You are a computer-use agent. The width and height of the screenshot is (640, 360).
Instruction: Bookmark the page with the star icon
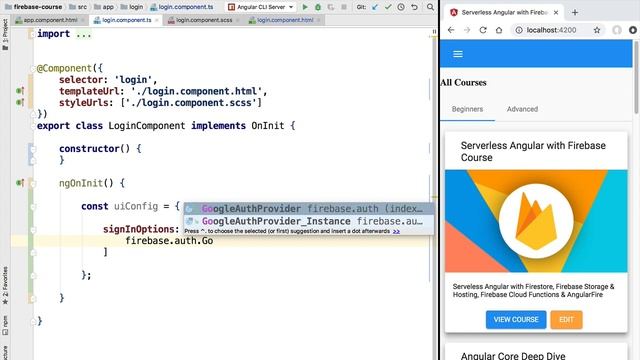(x=597, y=30)
